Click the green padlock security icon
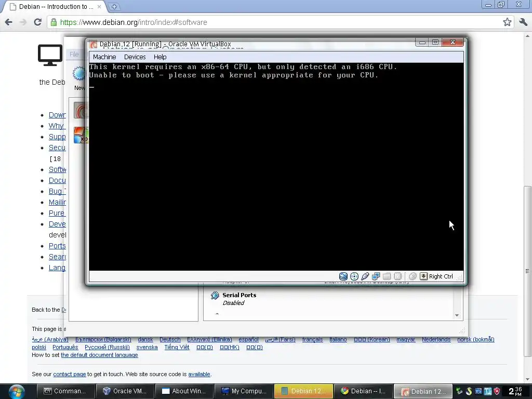 click(54, 22)
